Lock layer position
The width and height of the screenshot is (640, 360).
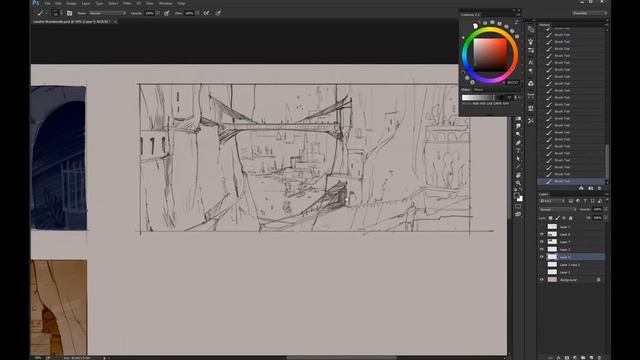tap(564, 218)
